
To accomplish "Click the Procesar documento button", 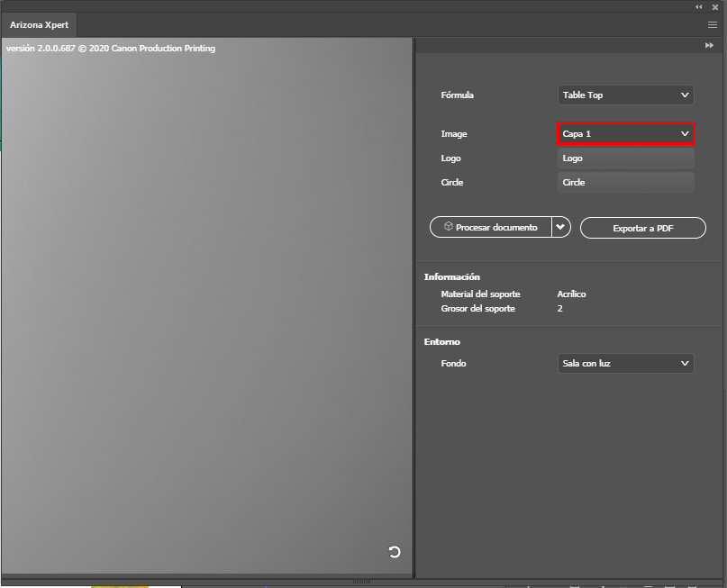I will pos(491,227).
